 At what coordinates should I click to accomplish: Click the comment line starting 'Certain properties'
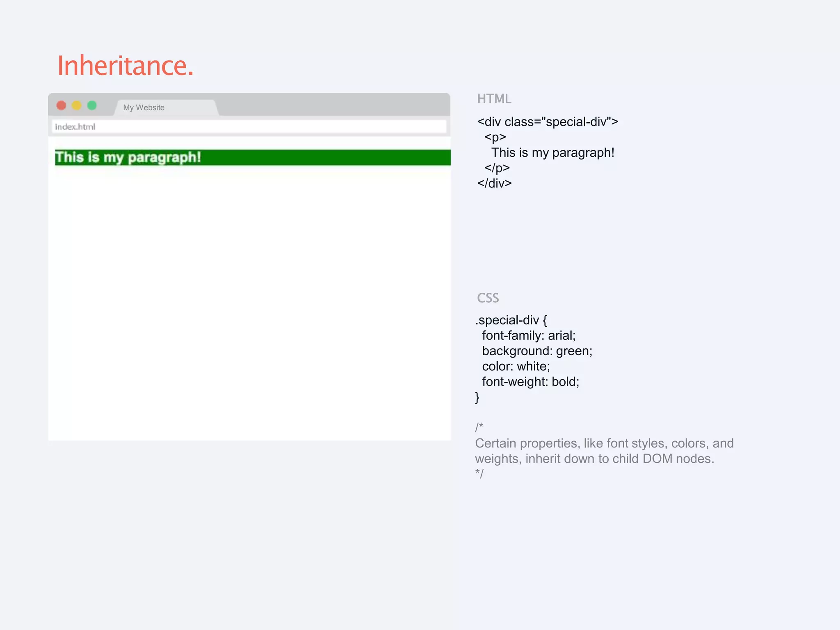(x=604, y=443)
